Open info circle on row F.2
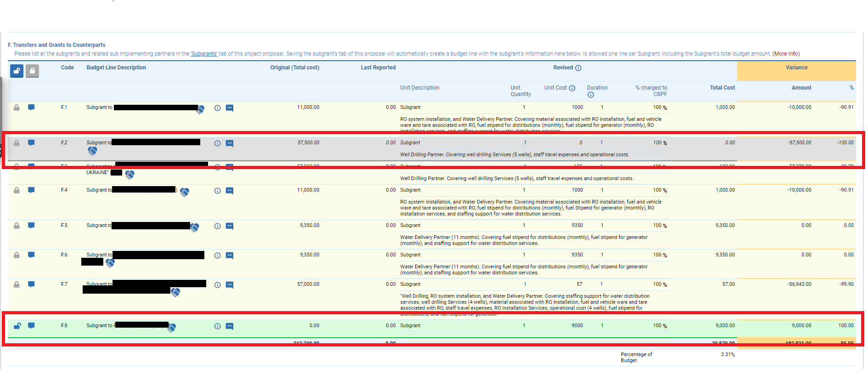Image resolution: width=868 pixels, height=369 pixels. (218, 143)
